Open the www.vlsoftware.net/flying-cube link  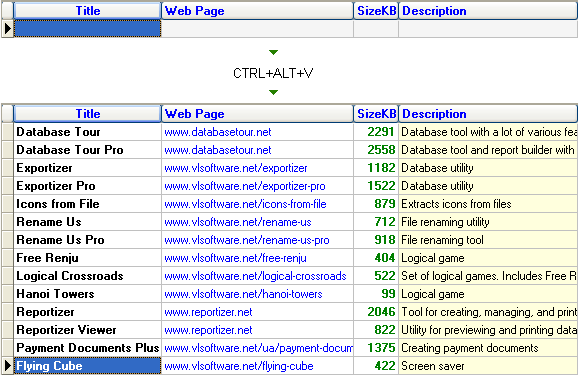[x=239, y=367]
